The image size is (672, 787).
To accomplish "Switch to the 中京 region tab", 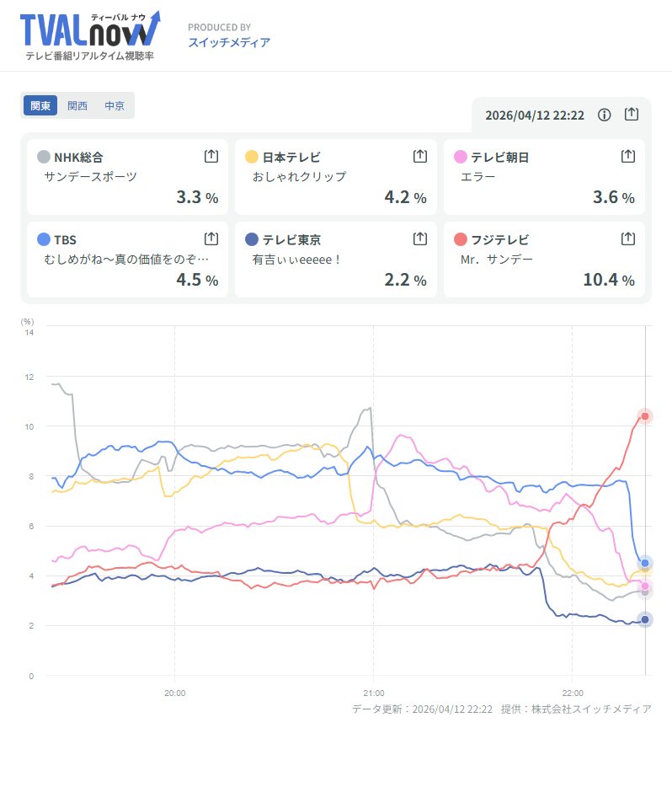I will click(115, 106).
